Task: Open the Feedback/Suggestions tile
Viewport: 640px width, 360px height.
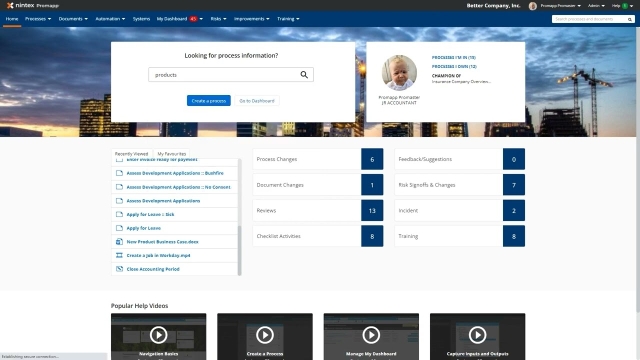Action: (x=460, y=159)
